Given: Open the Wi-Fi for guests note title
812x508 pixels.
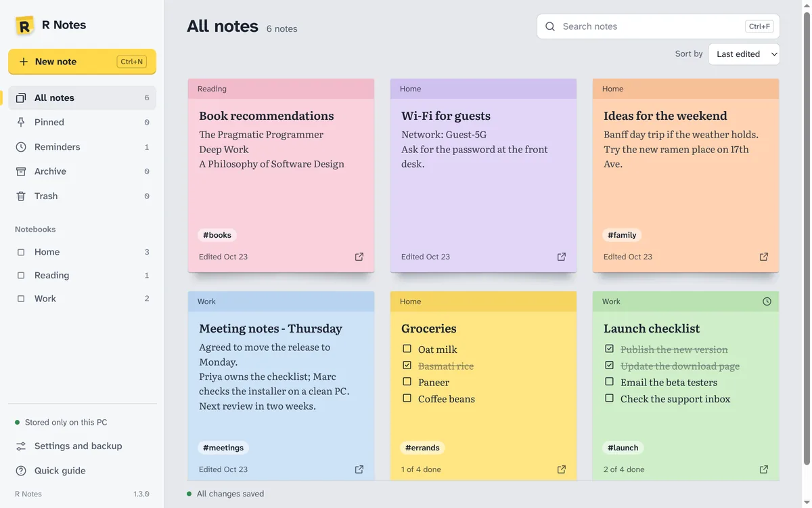Looking at the screenshot, I should click(446, 116).
